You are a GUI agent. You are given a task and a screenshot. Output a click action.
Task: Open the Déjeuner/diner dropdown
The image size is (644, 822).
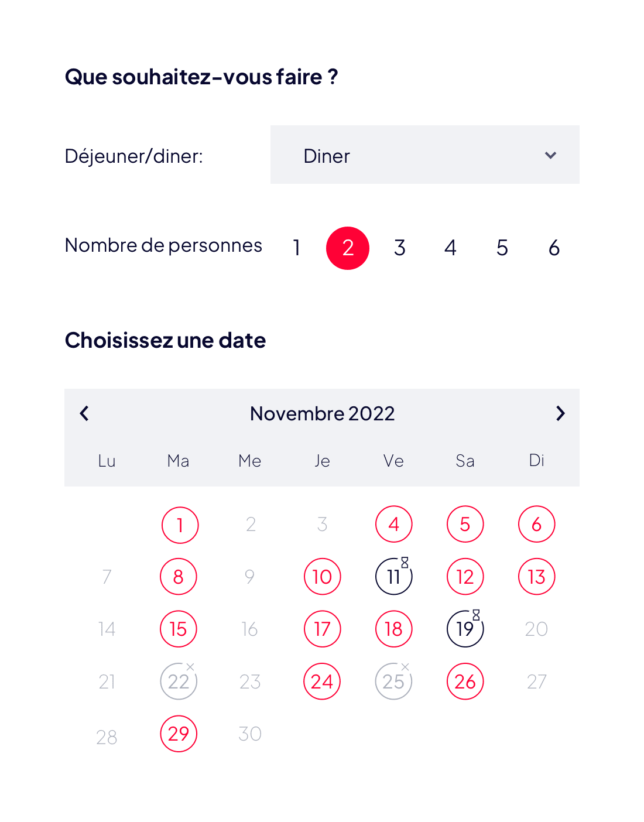(424, 155)
